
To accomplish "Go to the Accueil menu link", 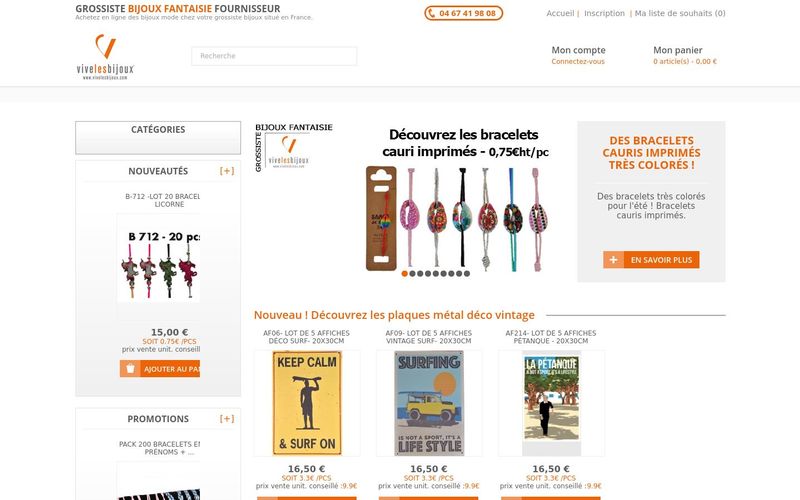I will (560, 13).
